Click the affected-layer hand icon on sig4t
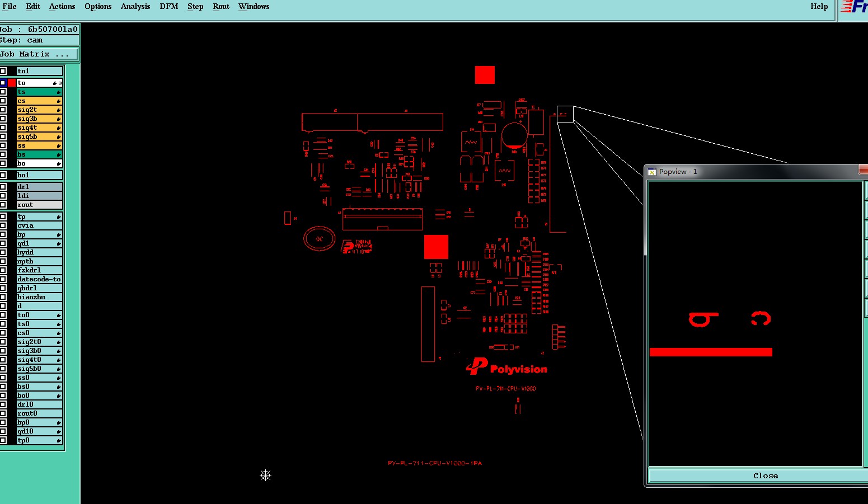 (x=58, y=128)
